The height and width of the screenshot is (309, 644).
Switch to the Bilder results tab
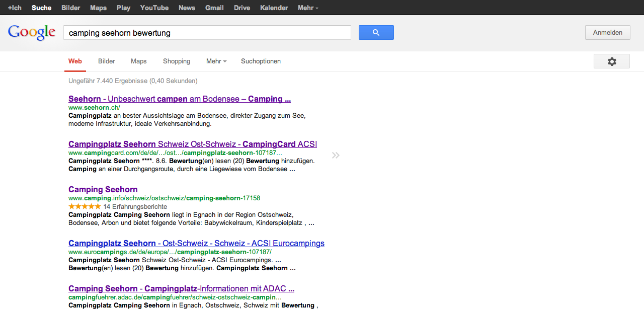tap(107, 61)
